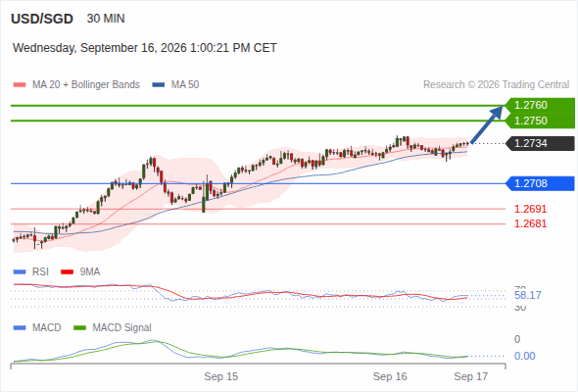Click the Trading Central research copyright text
The height and width of the screenshot is (392, 578).
click(496, 85)
